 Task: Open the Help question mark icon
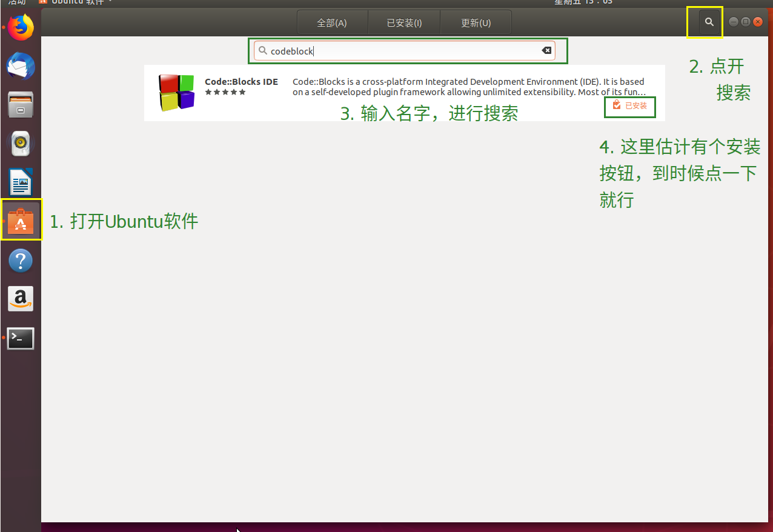[x=21, y=261]
